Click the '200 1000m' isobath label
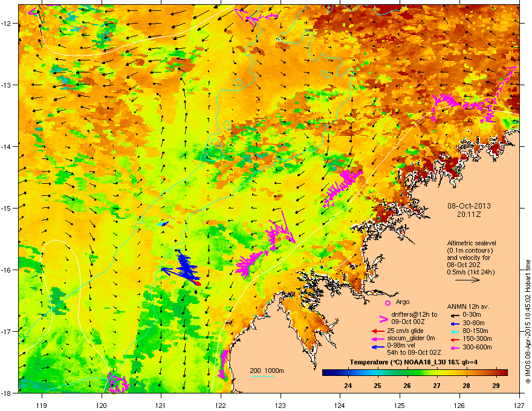Image resolution: width=532 pixels, height=411 pixels. 267,371
